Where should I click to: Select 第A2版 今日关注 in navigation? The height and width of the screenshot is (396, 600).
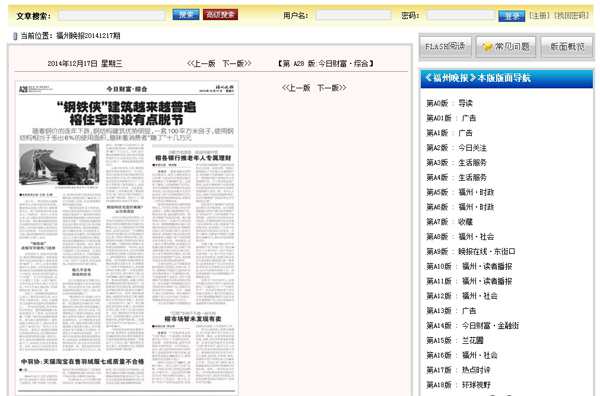(x=457, y=148)
